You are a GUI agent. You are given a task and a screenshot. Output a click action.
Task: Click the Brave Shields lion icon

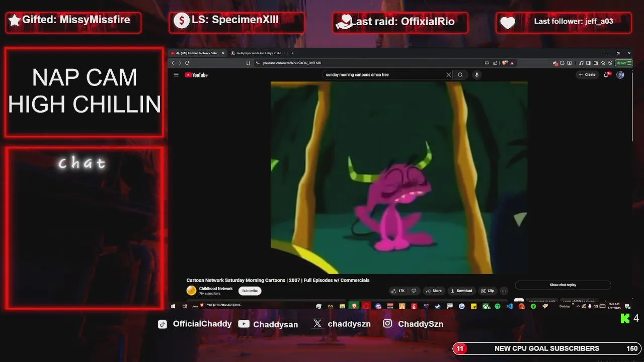tap(504, 63)
